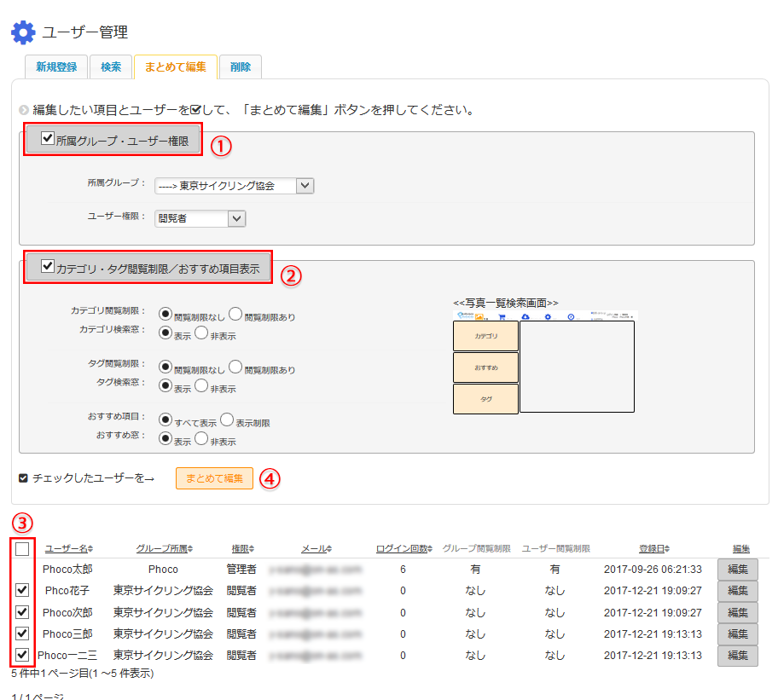This screenshot has width=778, height=700.
Task: Click the カテゴリ box in preview
Action: tap(485, 336)
